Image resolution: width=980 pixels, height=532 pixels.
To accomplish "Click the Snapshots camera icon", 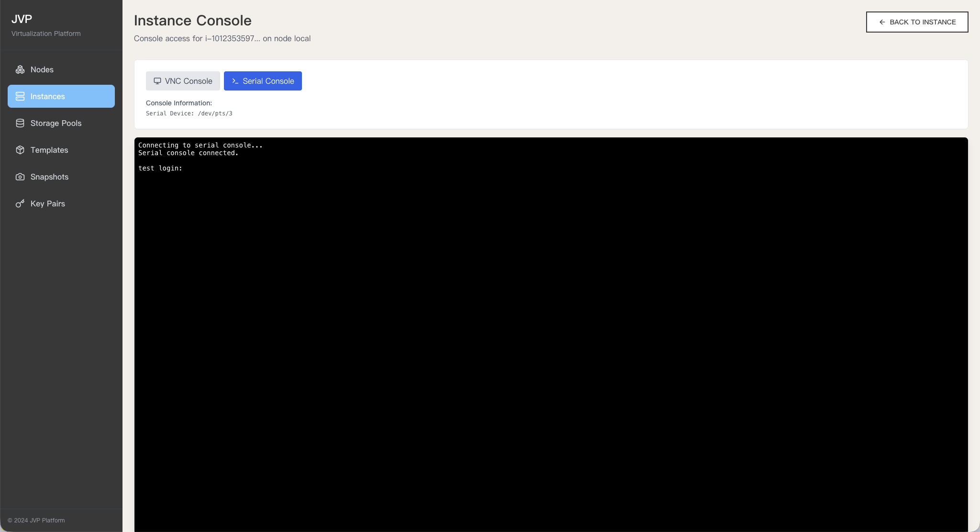I will 20,177.
